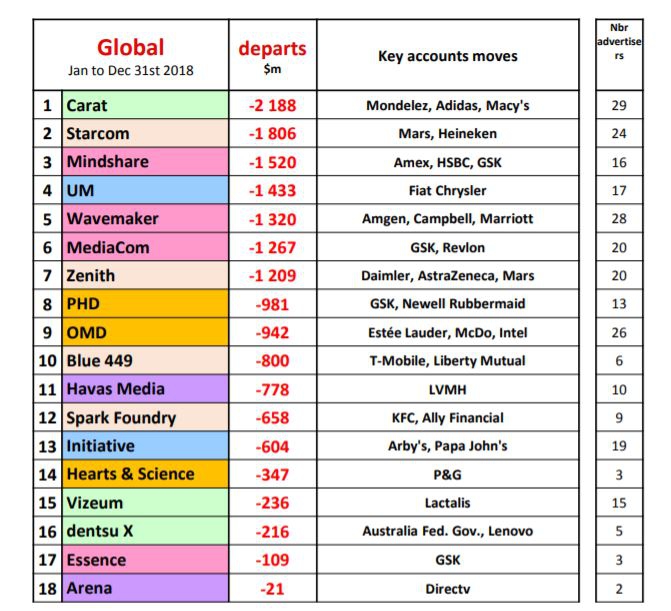Click the 'Australia Fed. Gov., Lenovo' cell
671x611 pixels.
point(447,532)
